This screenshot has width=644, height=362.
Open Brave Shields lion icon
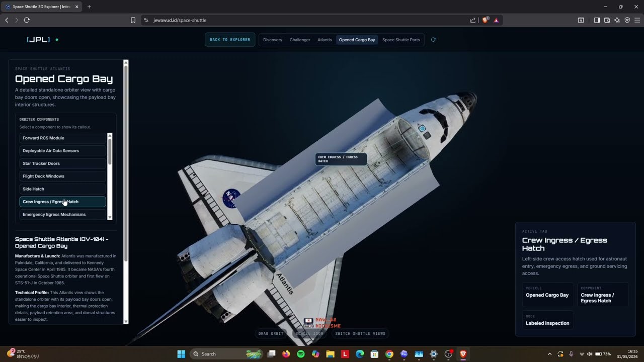[x=485, y=20]
